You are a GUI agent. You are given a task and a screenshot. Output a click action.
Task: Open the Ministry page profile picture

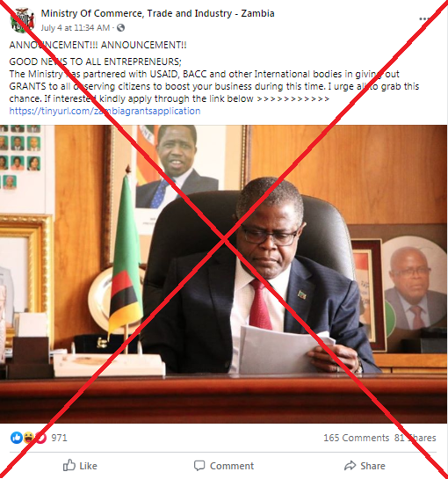(x=23, y=20)
